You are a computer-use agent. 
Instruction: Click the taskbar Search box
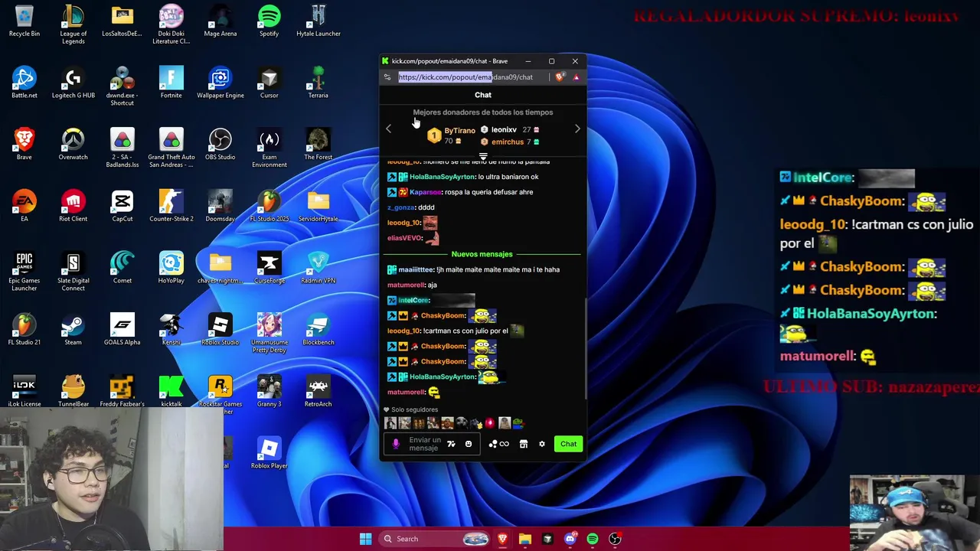435,539
